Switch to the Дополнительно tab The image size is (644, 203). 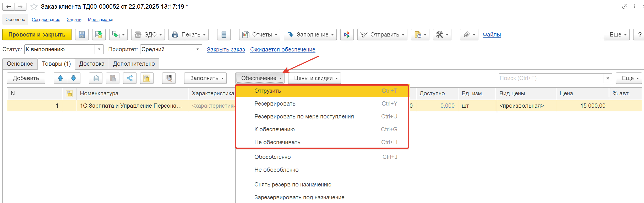pyautogui.click(x=134, y=64)
